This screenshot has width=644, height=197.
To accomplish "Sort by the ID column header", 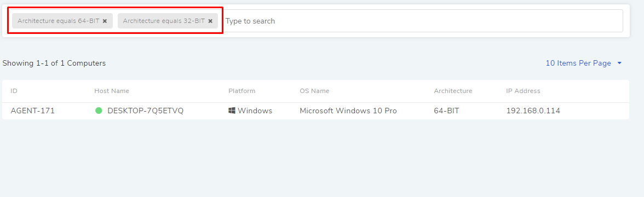I will point(14,91).
